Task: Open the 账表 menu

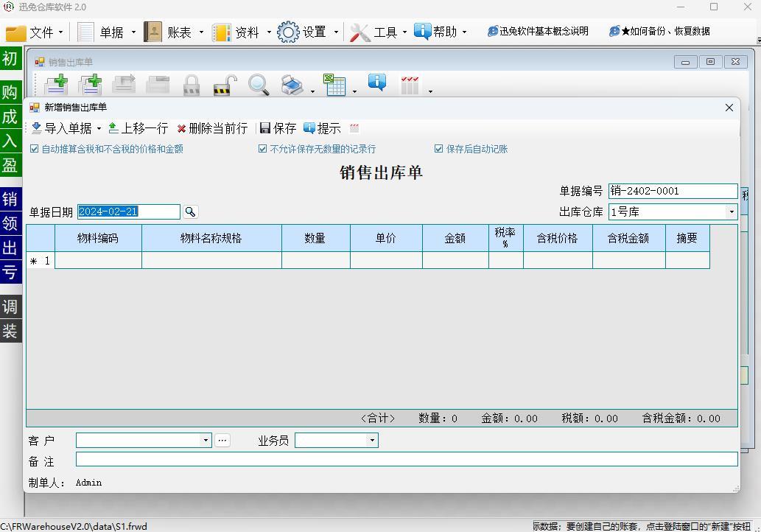Action: [174, 32]
